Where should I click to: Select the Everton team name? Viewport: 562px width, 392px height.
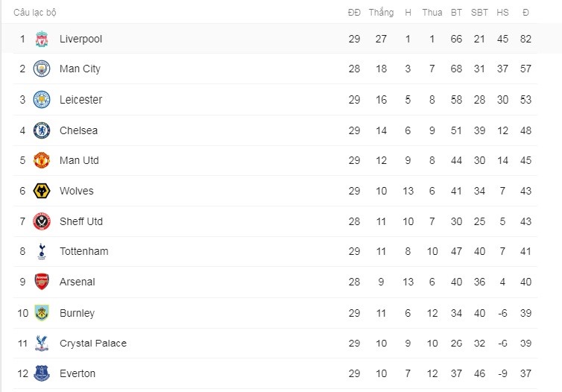click(x=78, y=373)
